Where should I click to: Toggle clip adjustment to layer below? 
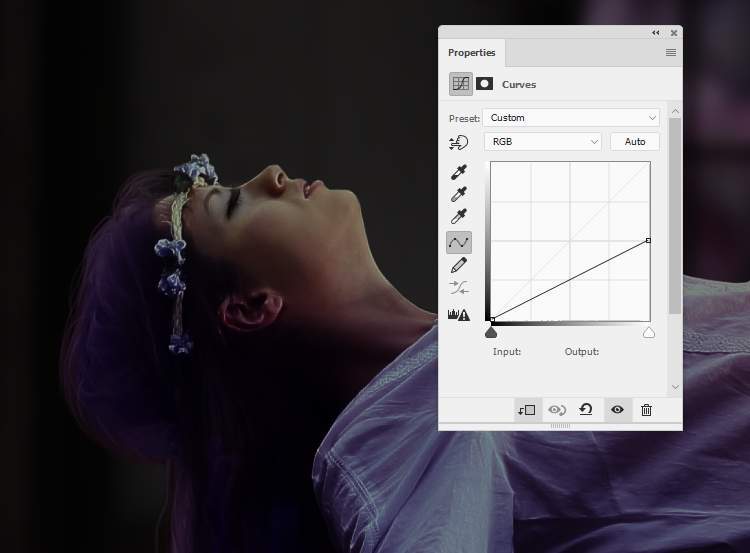pos(527,410)
